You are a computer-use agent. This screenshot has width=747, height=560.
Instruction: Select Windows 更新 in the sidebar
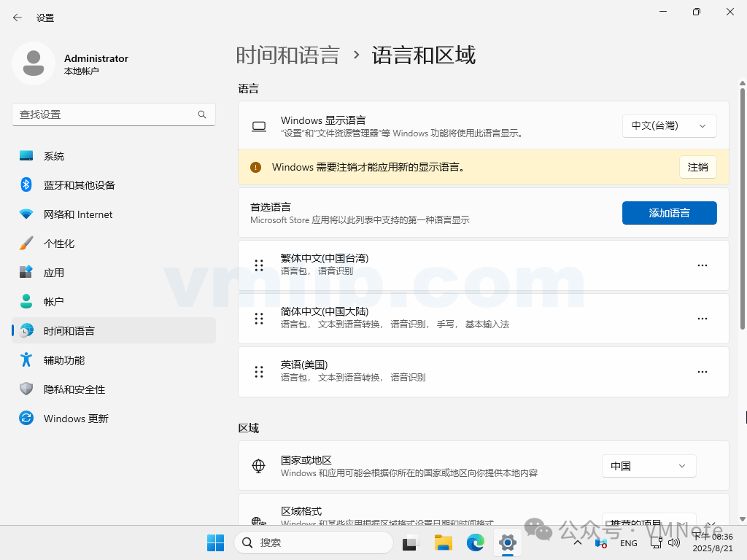click(x=76, y=419)
